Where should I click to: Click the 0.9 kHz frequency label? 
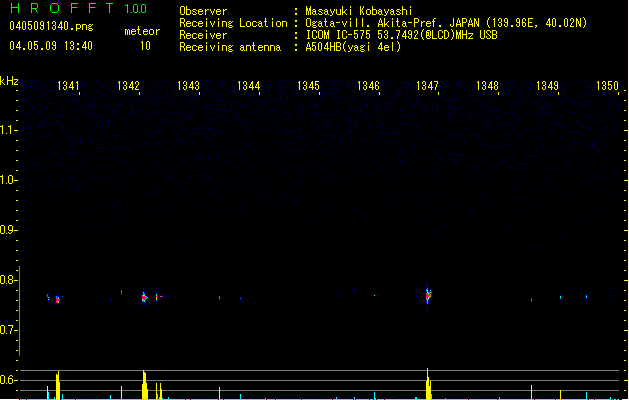coord(8,230)
